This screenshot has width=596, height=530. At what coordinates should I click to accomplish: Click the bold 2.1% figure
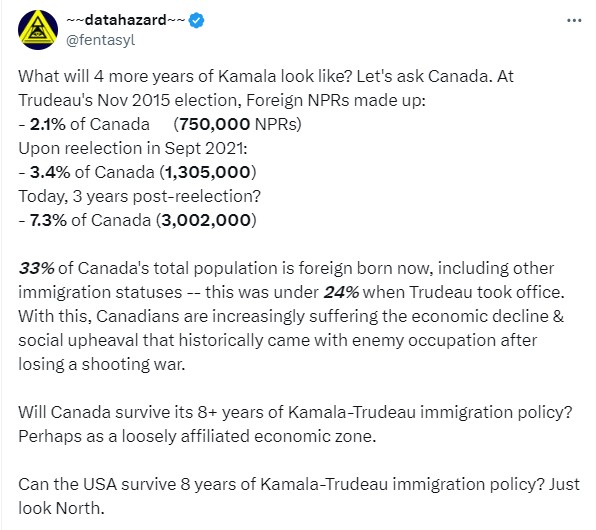pyautogui.click(x=48, y=124)
